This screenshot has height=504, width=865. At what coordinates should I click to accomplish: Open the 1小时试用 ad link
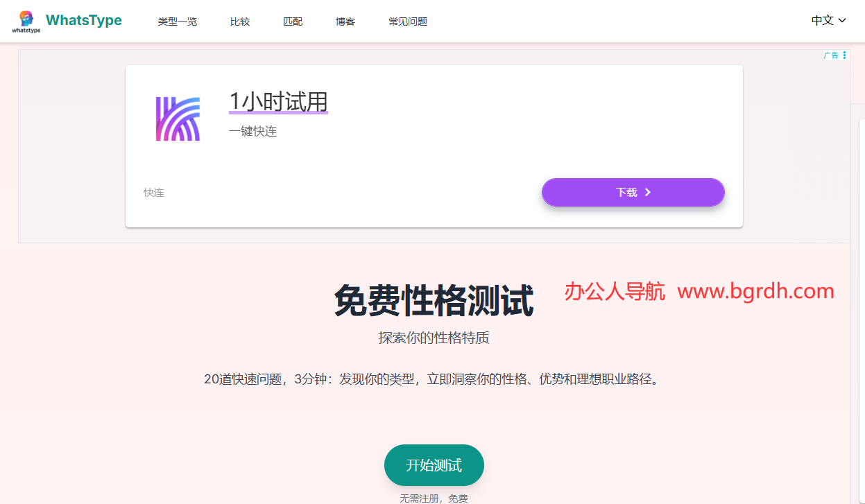click(277, 101)
